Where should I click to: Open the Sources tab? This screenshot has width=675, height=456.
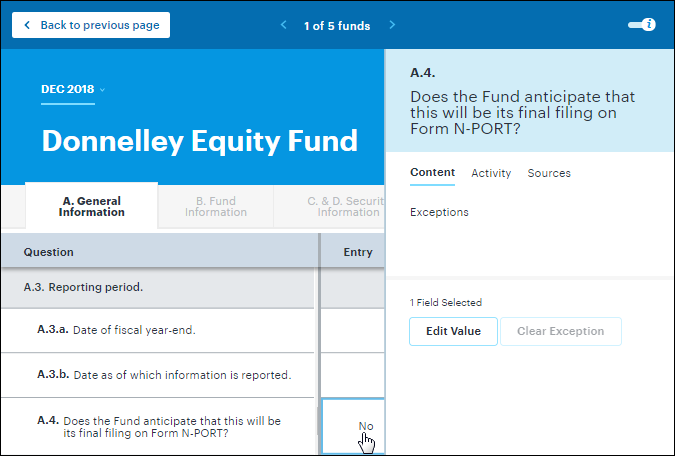click(549, 173)
